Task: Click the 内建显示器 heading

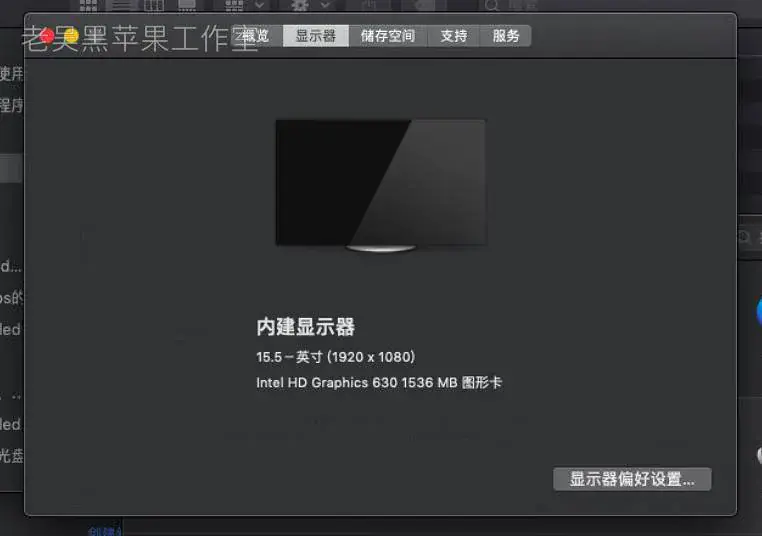Action: [306, 327]
